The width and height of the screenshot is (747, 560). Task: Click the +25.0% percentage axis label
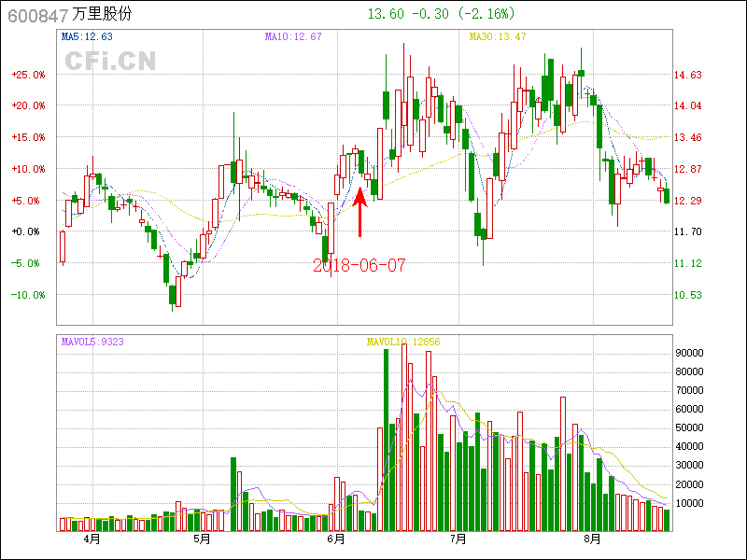pyautogui.click(x=28, y=75)
